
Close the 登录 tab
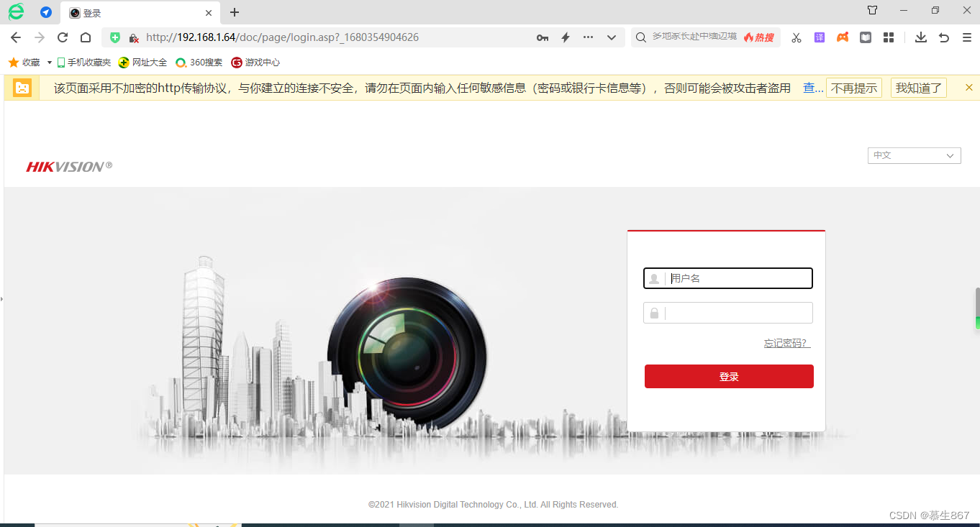click(x=209, y=13)
